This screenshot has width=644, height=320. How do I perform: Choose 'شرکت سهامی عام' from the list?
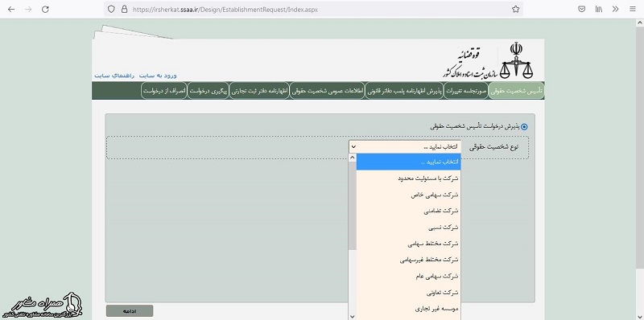[408, 276]
